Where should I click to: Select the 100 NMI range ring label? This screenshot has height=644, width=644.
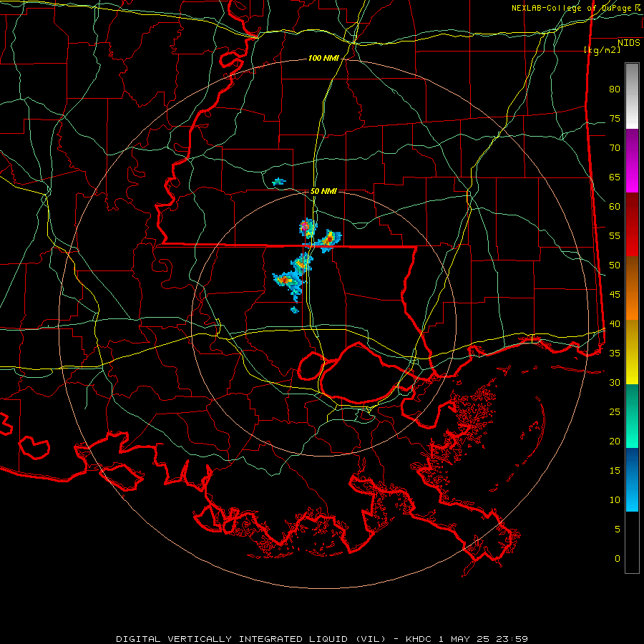(x=323, y=59)
